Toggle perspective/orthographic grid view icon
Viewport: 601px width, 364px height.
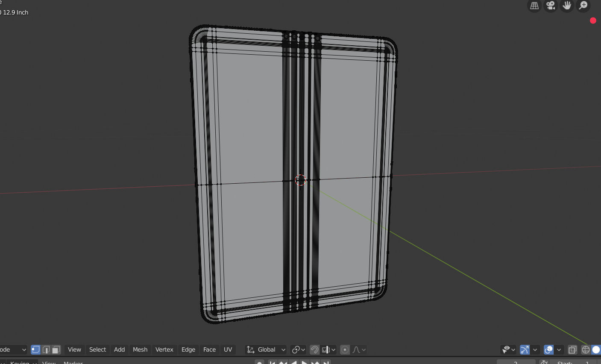(x=534, y=5)
